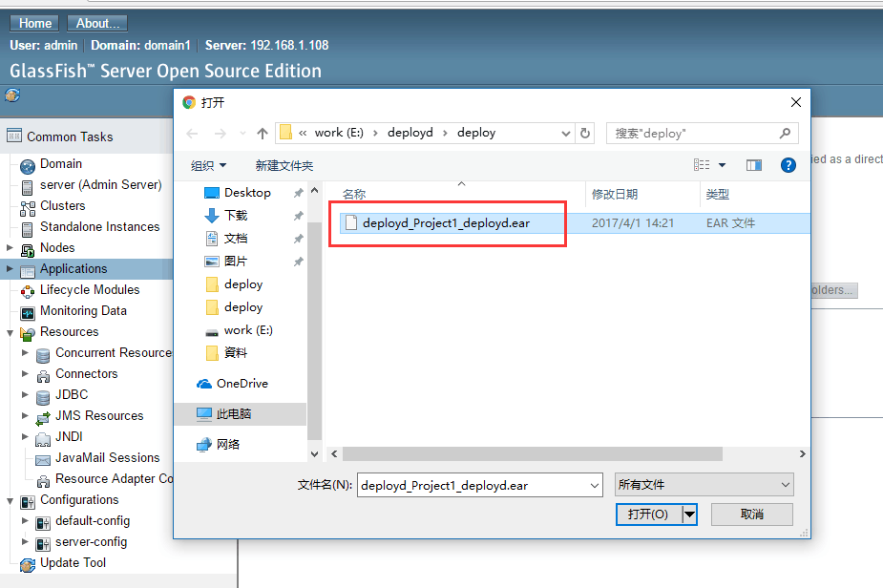
Task: Select 图片 pictures in sidebar
Action: 236,262
